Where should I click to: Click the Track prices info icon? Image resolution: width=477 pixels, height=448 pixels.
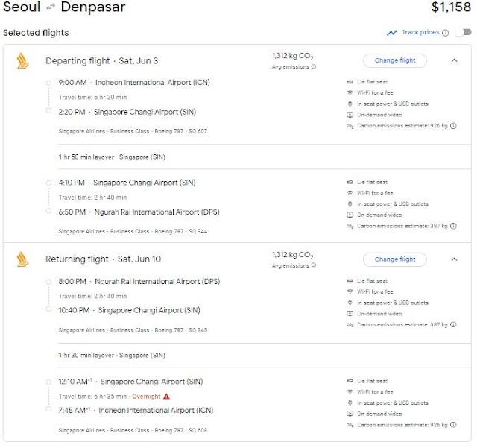click(x=446, y=33)
